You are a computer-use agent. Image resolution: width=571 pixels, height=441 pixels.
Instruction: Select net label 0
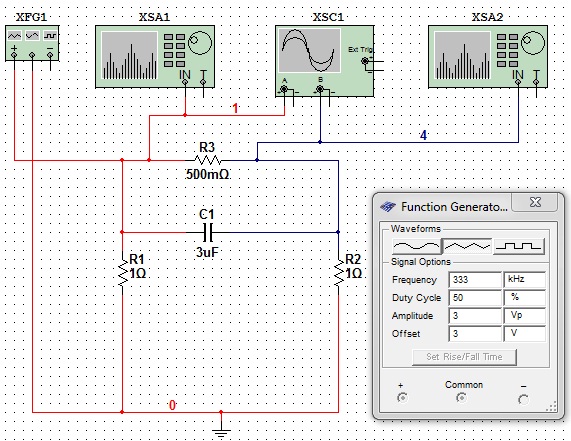[173, 405]
